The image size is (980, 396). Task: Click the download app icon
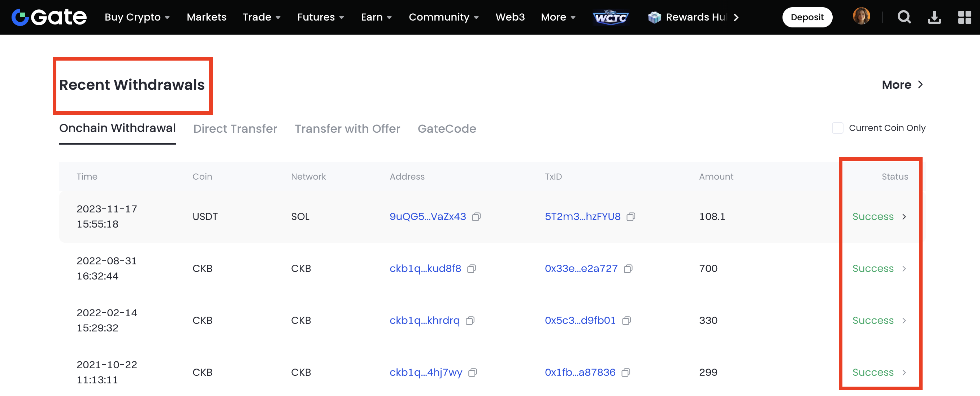coord(934,17)
